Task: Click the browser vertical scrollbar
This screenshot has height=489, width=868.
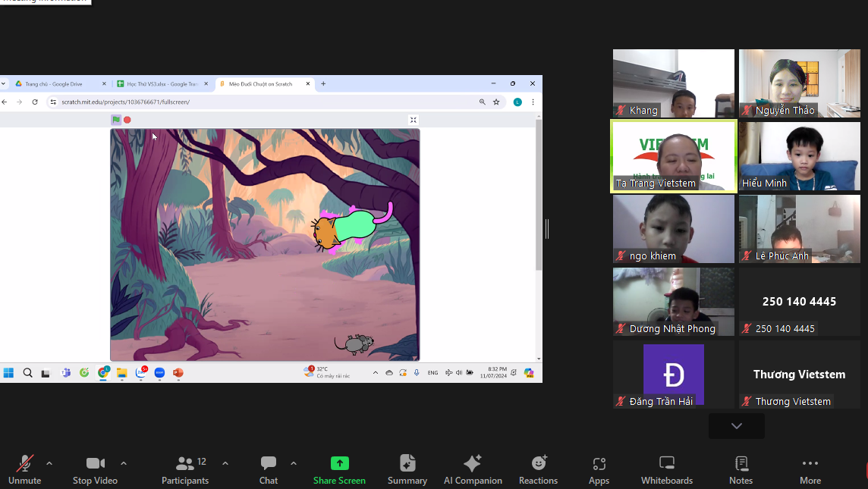Action: tap(539, 195)
